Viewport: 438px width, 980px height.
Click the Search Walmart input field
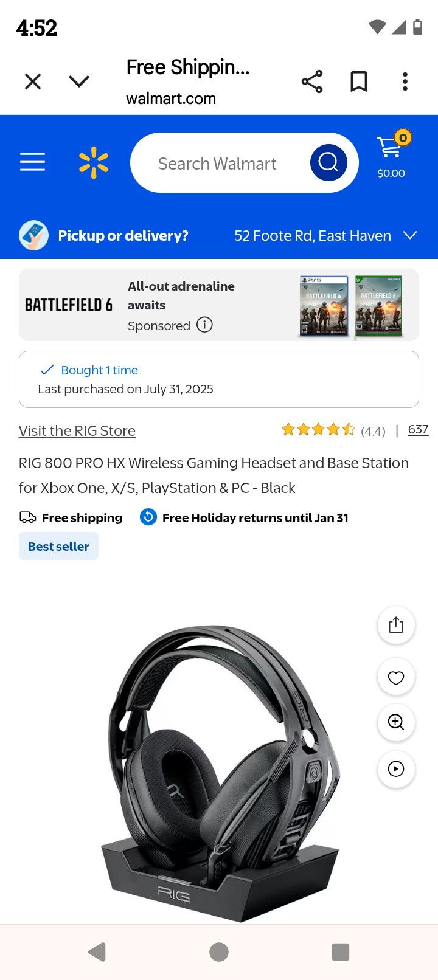[217, 164]
